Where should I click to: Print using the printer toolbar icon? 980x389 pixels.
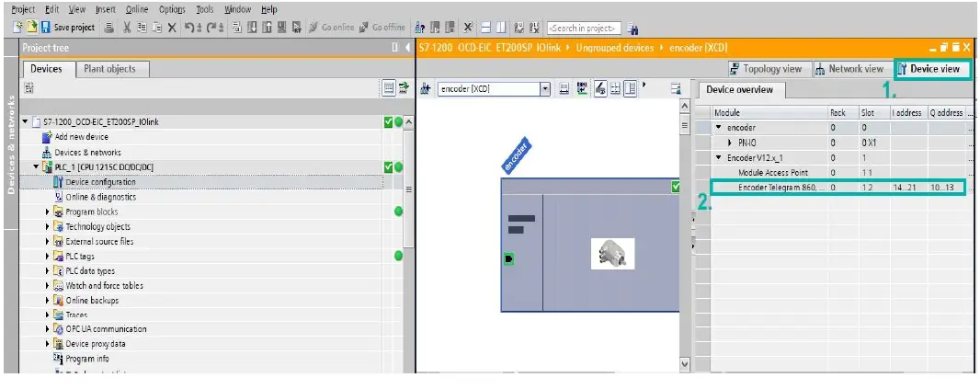(x=109, y=27)
